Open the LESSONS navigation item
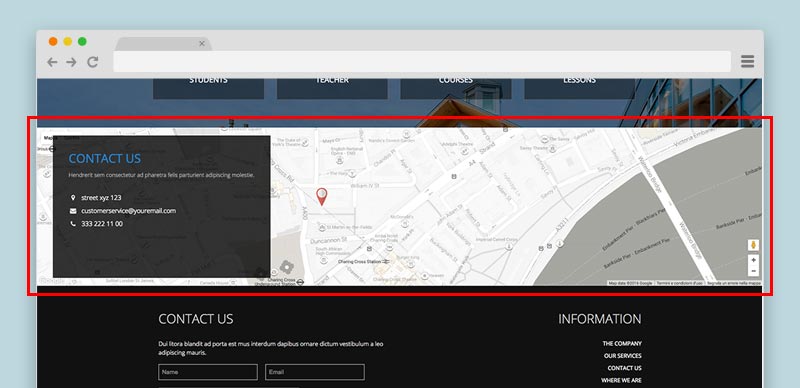Image resolution: width=800 pixels, height=388 pixels. [580, 88]
